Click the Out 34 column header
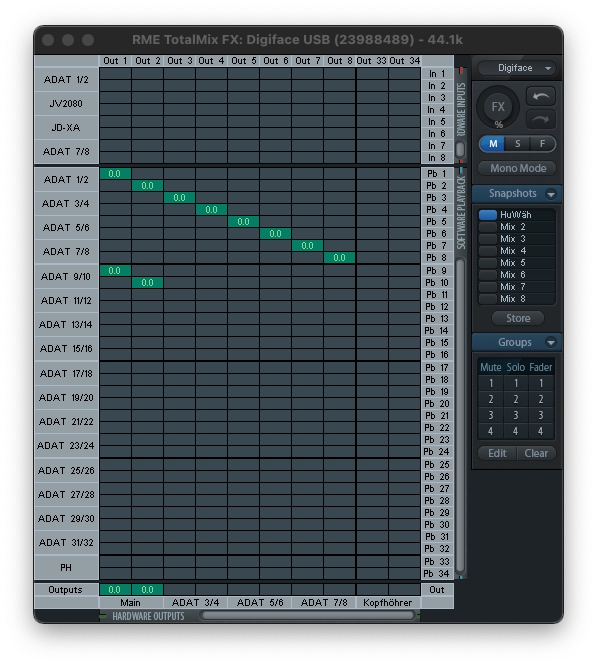The image size is (597, 665). 405,61
